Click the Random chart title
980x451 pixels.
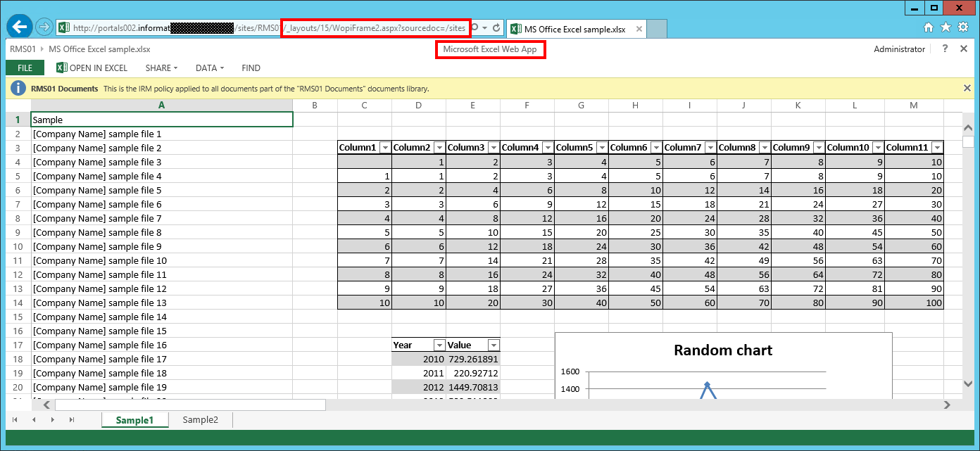723,350
